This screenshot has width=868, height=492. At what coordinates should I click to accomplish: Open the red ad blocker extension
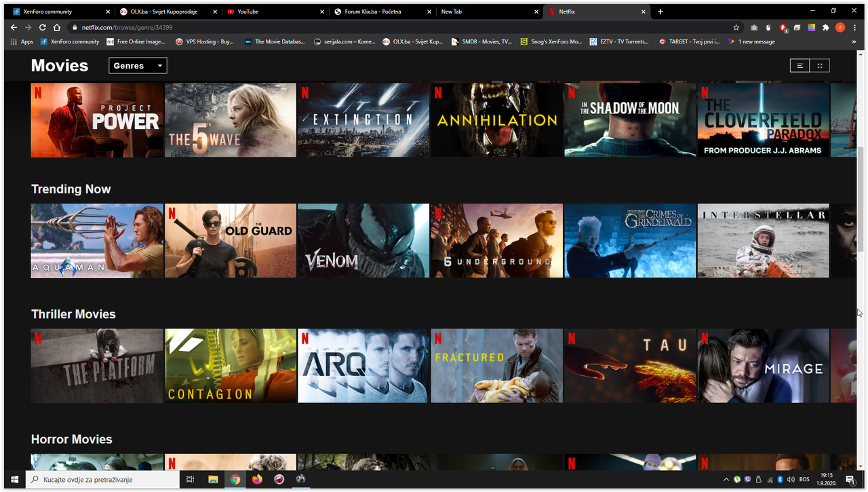click(783, 27)
